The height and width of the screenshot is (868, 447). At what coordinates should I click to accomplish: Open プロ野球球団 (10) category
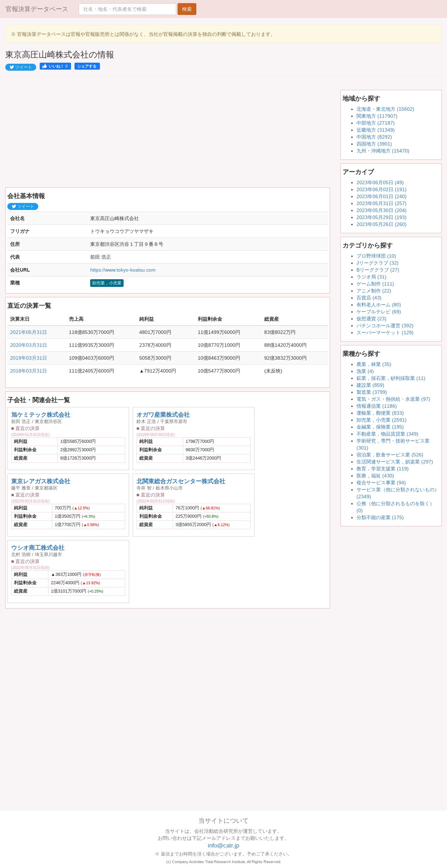click(x=376, y=256)
